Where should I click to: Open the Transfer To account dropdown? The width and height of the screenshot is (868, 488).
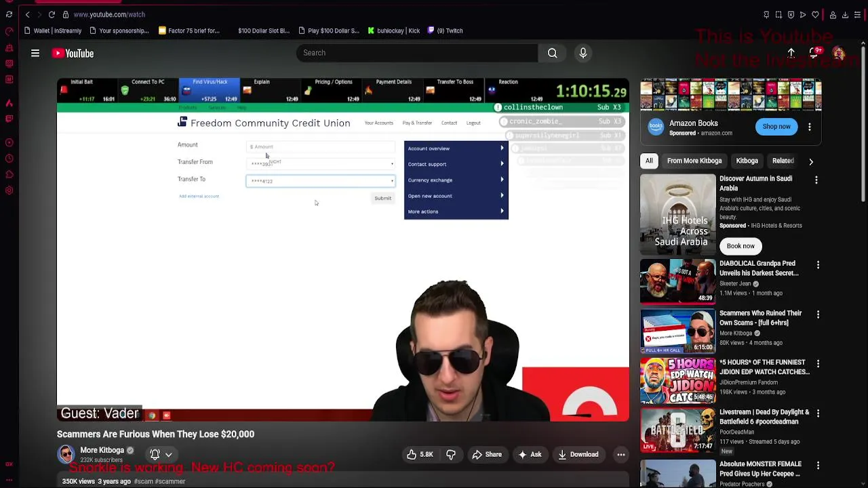point(320,181)
